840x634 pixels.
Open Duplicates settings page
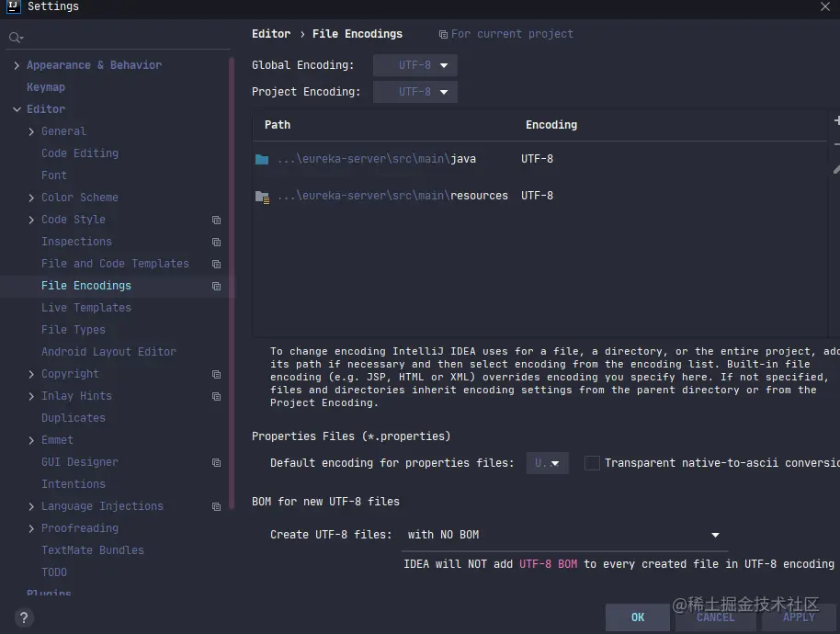coord(74,418)
